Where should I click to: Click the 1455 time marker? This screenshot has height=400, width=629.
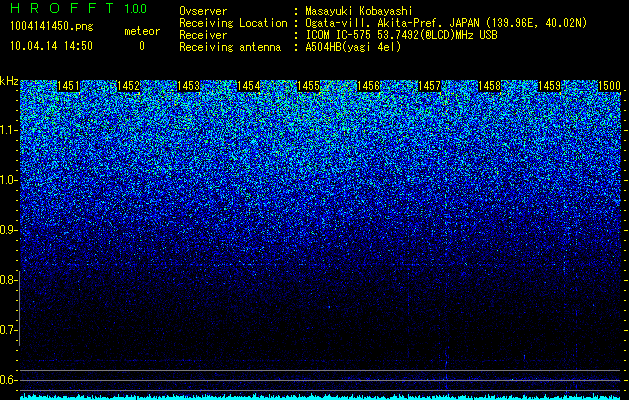tap(309, 86)
